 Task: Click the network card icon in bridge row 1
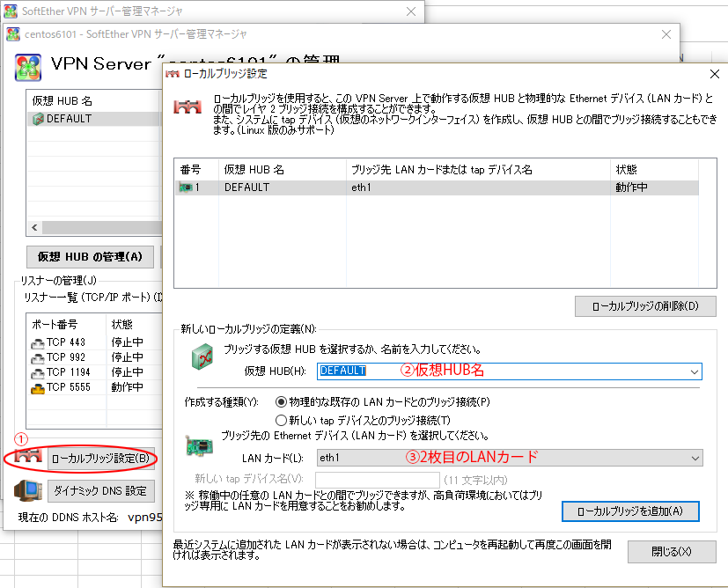(x=185, y=187)
